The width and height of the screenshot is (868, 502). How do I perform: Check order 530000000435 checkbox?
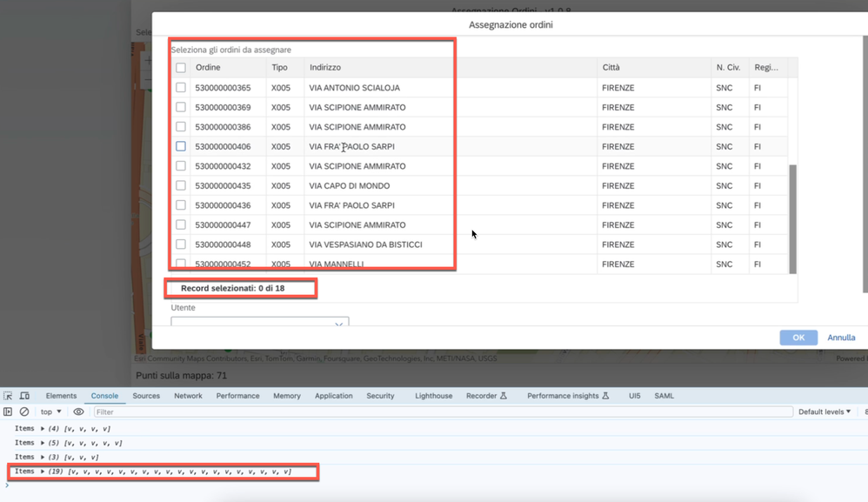[x=180, y=185]
